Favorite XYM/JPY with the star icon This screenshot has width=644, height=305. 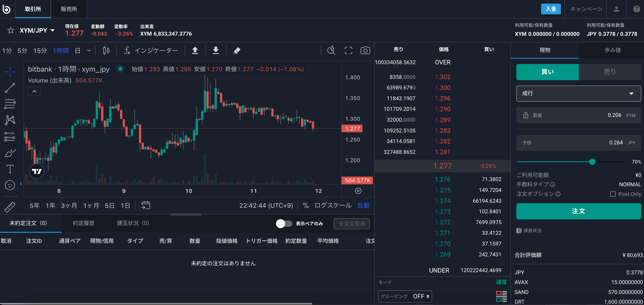click(x=11, y=30)
